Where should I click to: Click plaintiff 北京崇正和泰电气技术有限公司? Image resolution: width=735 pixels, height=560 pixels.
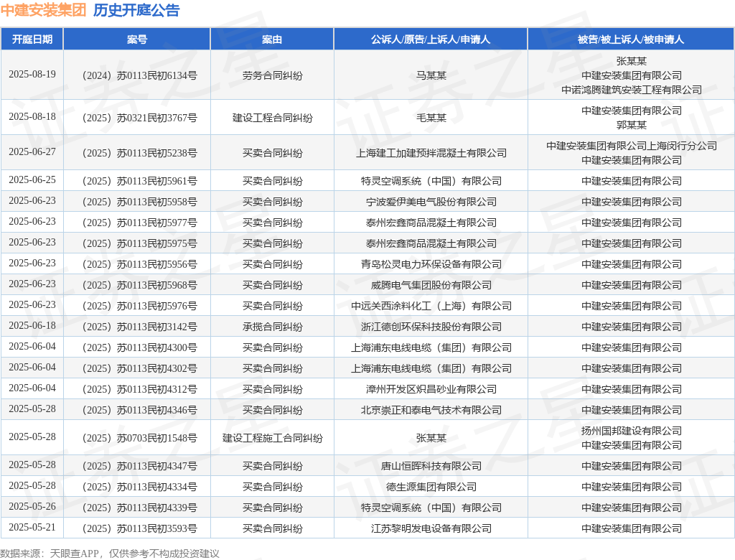coord(431,410)
